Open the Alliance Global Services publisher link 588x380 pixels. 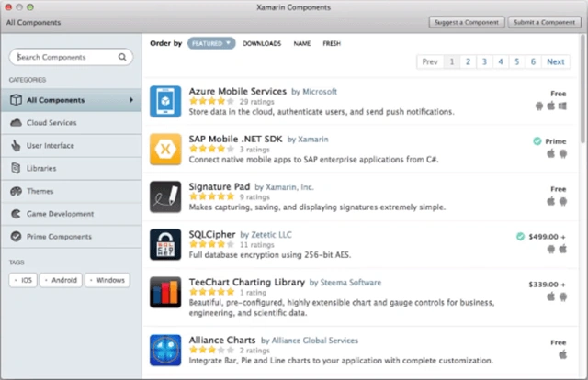(x=314, y=341)
